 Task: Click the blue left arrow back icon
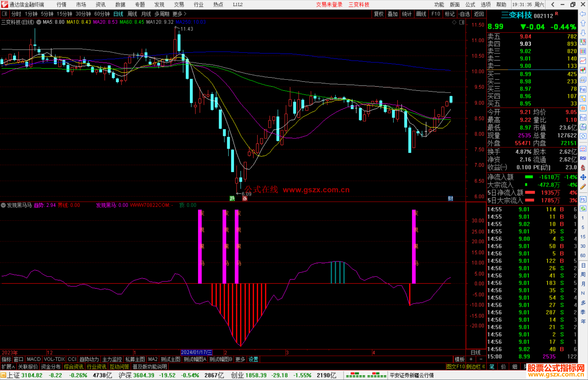point(583,14)
